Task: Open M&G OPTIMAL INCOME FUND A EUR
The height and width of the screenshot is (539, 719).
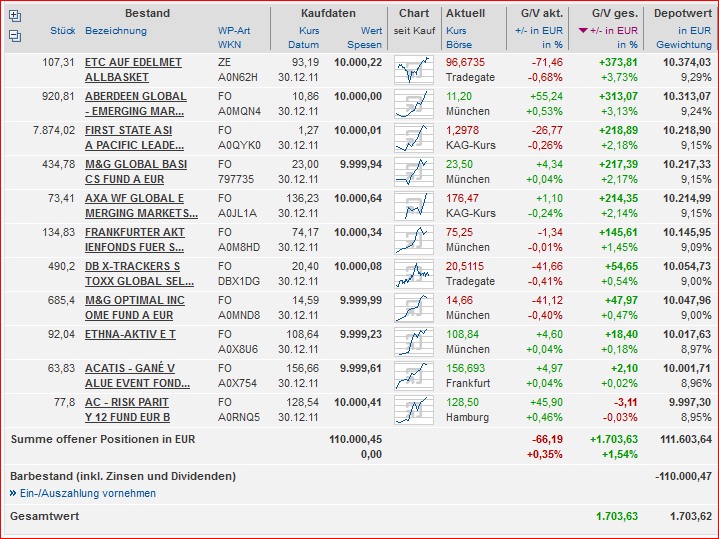Action: [x=135, y=307]
